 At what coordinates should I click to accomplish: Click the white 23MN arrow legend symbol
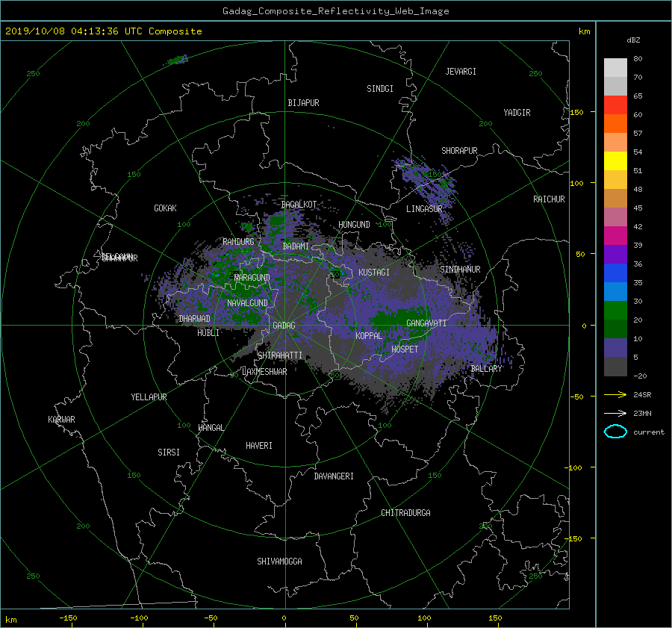click(x=615, y=413)
